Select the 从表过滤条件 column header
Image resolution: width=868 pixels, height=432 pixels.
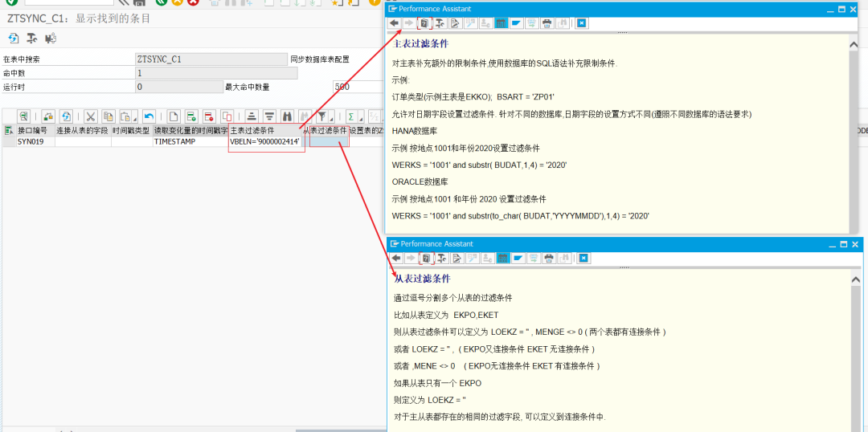tap(326, 131)
